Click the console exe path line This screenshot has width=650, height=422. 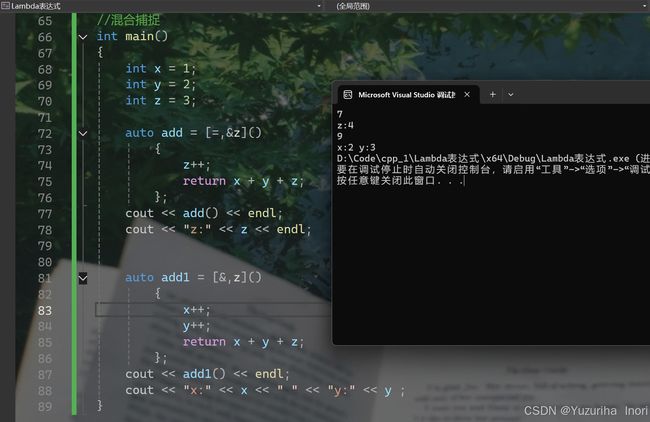click(x=493, y=159)
